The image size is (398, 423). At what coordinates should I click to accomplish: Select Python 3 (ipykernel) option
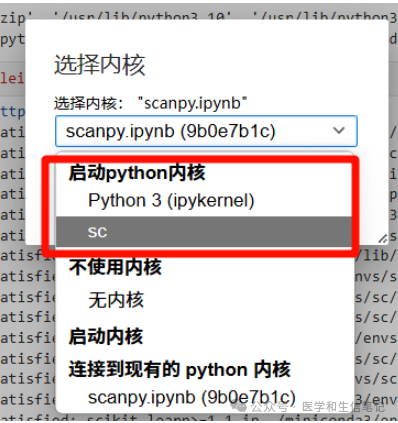tap(203, 201)
